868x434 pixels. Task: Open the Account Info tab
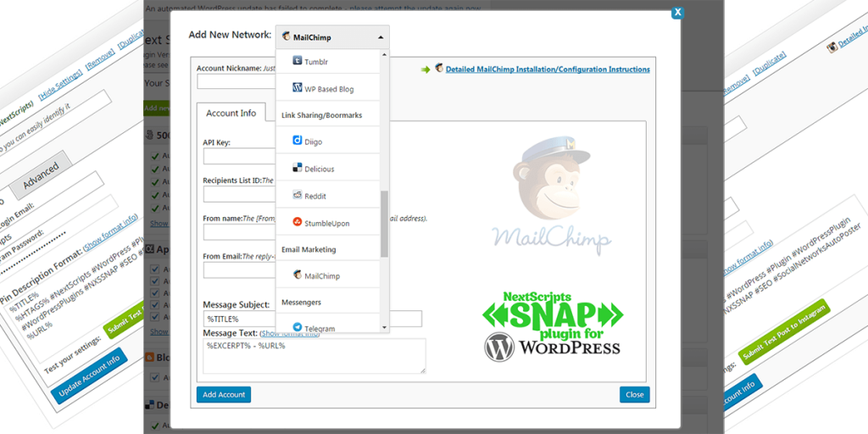pyautogui.click(x=231, y=113)
